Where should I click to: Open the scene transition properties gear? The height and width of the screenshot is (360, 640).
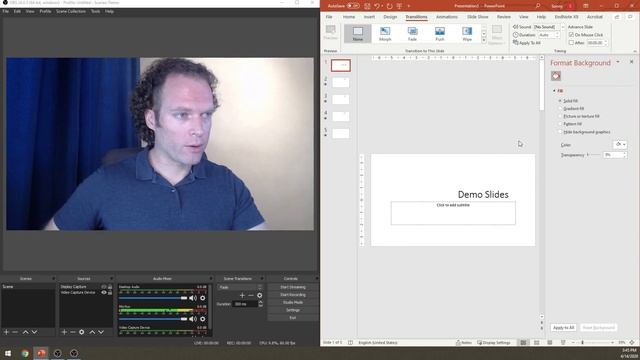pyautogui.click(x=260, y=295)
